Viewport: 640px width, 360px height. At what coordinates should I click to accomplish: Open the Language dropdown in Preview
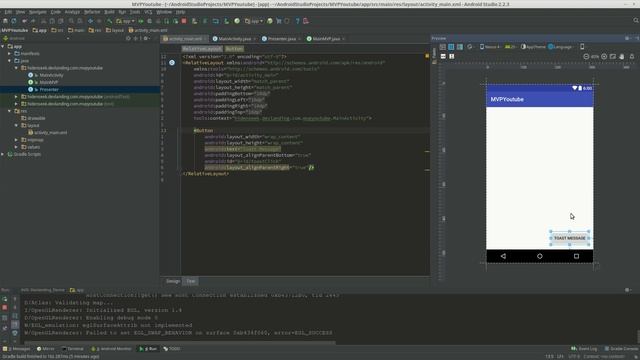tap(560, 47)
